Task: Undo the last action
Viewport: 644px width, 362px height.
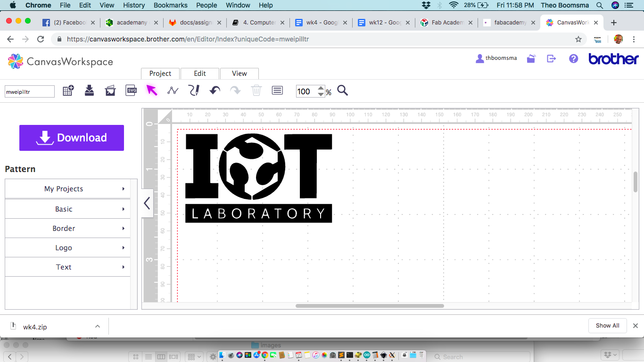Action: pyautogui.click(x=215, y=90)
